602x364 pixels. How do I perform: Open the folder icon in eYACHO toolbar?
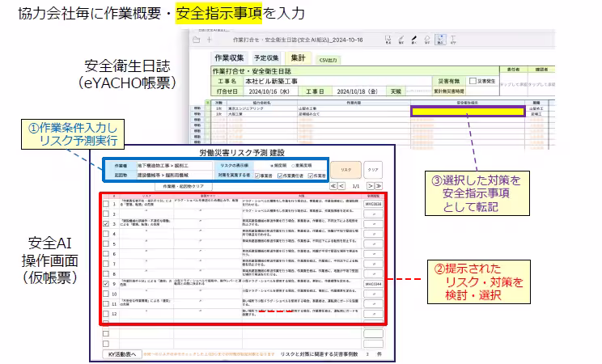point(196,40)
